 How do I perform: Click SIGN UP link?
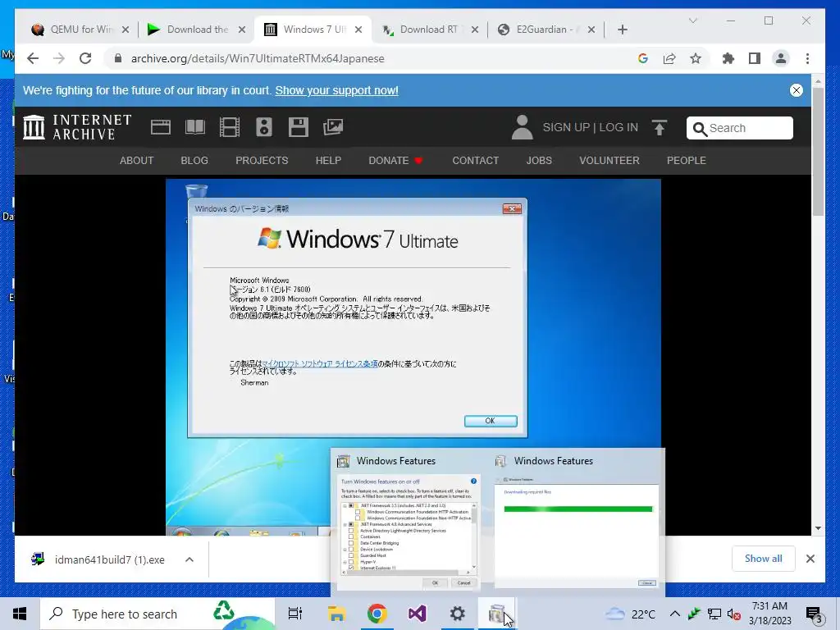coord(566,127)
